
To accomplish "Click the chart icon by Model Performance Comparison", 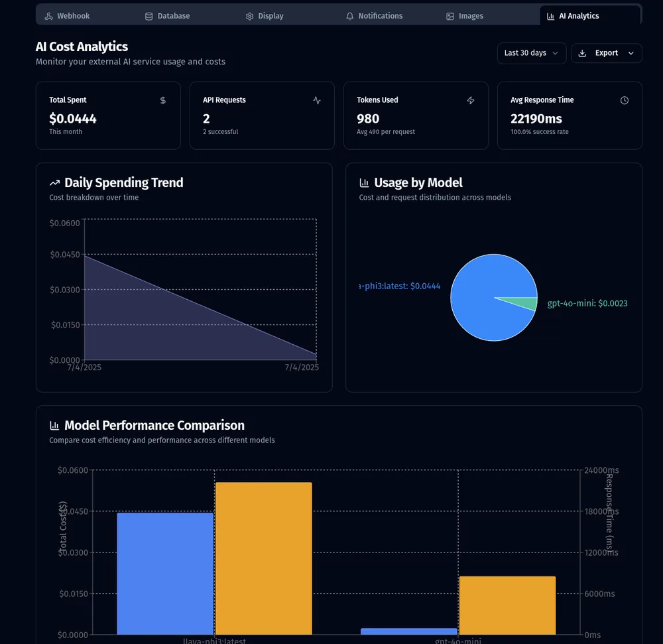I will (54, 425).
